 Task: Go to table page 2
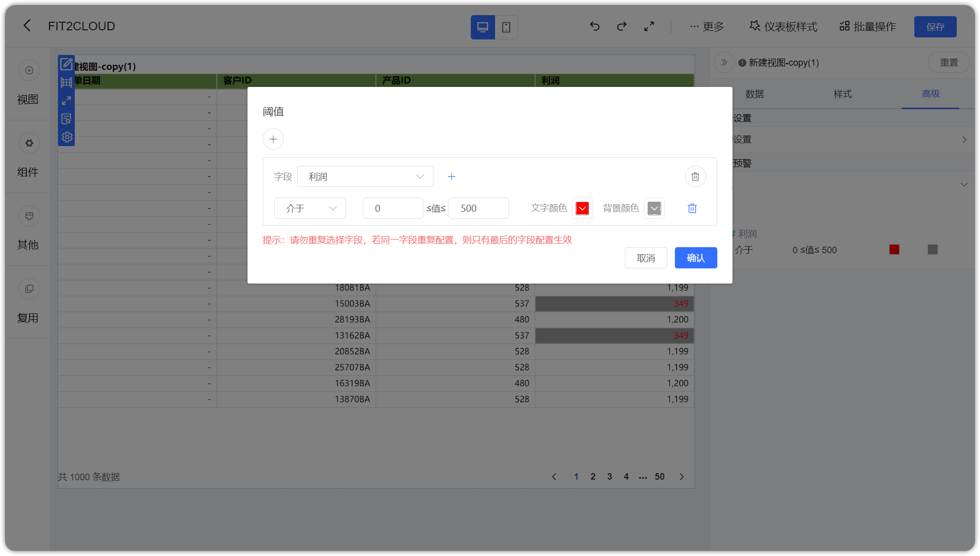pyautogui.click(x=593, y=477)
